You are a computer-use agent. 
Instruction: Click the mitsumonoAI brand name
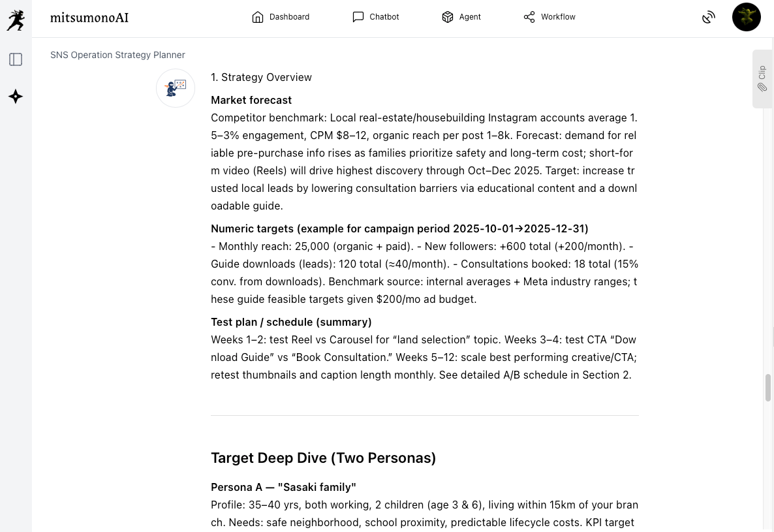click(x=89, y=18)
